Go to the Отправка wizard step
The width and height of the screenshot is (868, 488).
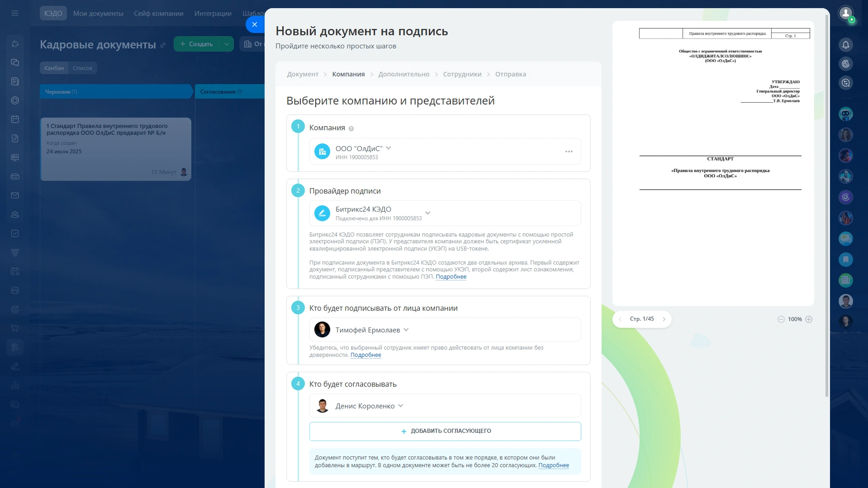coord(510,74)
